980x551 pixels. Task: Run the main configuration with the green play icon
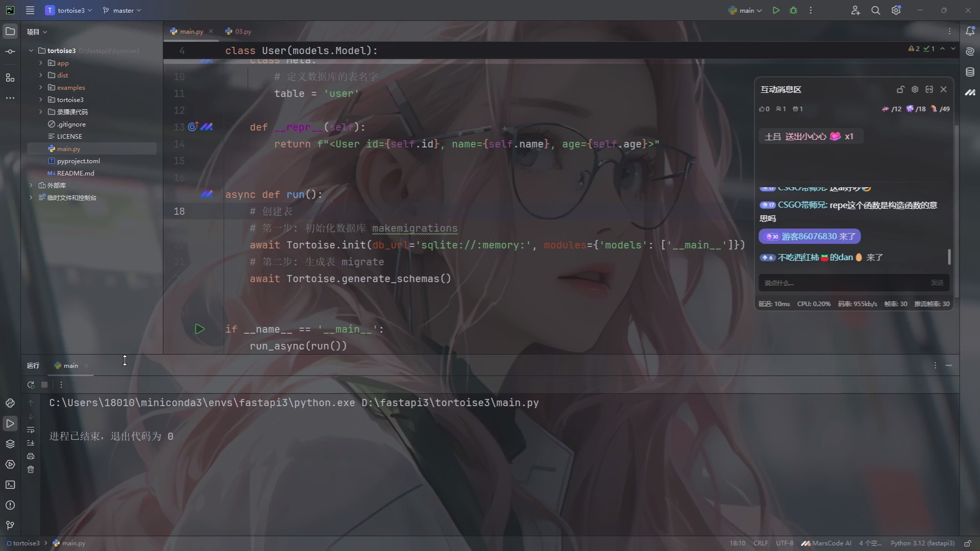click(776, 10)
